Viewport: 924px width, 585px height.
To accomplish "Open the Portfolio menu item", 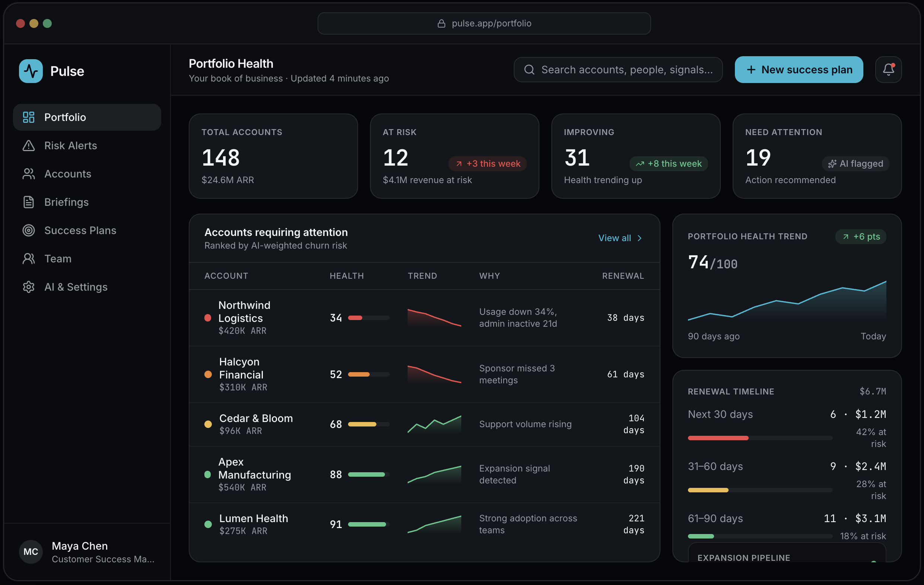I will click(x=87, y=117).
